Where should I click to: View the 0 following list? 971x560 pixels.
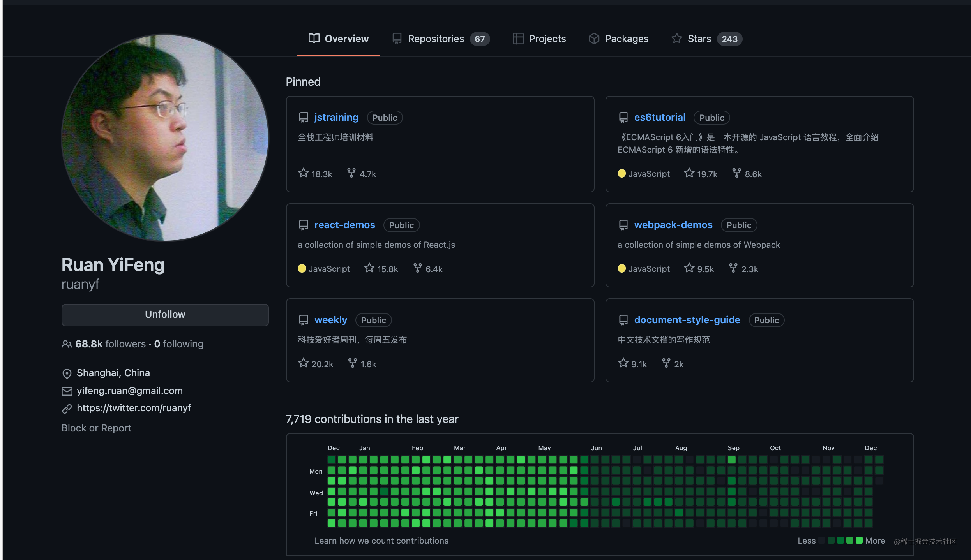pos(179,344)
